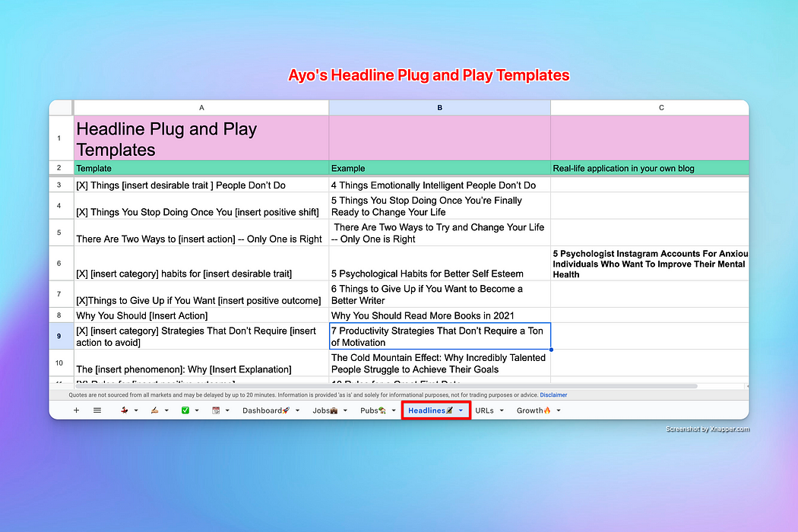Image resolution: width=798 pixels, height=532 pixels.
Task: Select the calendar emoji sheet tab
Action: tap(217, 410)
